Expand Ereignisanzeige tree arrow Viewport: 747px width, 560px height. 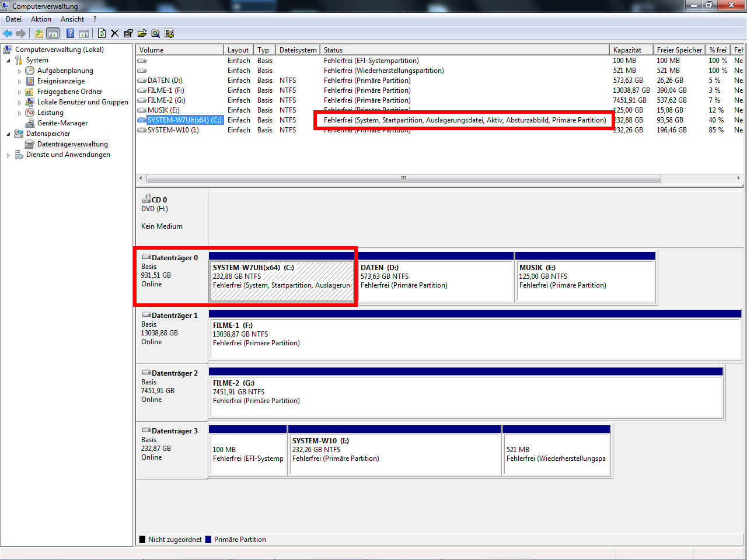tap(19, 82)
